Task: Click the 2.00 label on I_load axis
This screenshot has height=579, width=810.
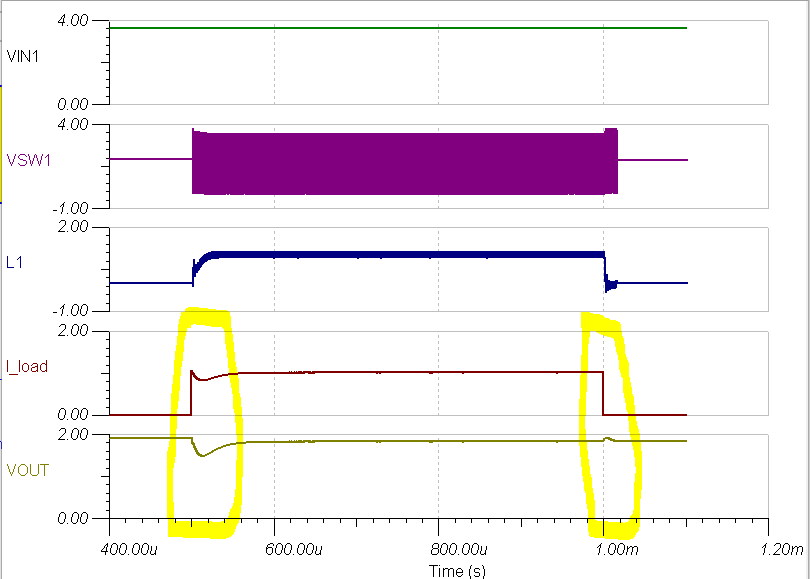Action: pos(73,331)
